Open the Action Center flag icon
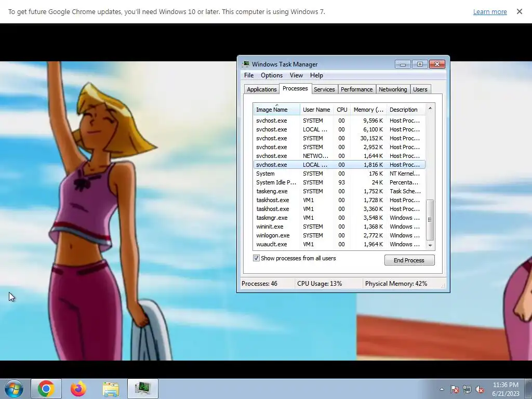The image size is (532, 399). (x=455, y=389)
